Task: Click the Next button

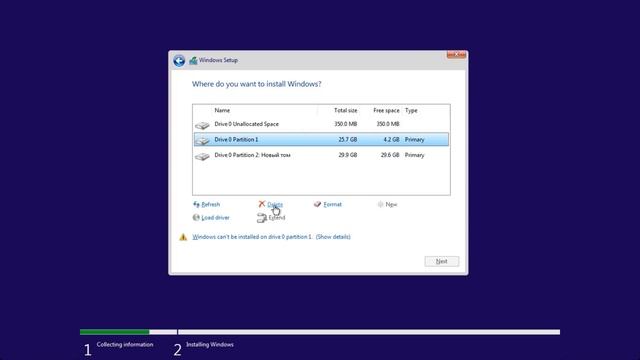Action: (442, 261)
